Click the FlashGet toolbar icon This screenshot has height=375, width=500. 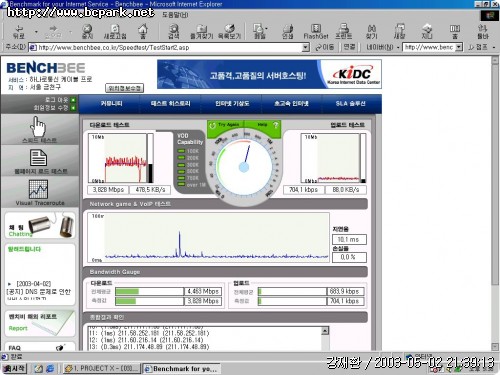pos(316,29)
